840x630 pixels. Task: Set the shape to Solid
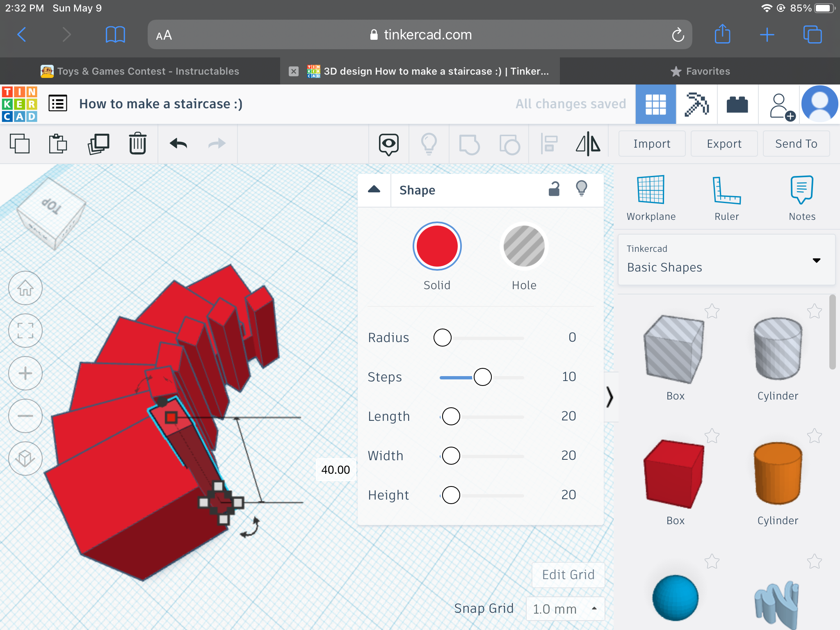[437, 246]
